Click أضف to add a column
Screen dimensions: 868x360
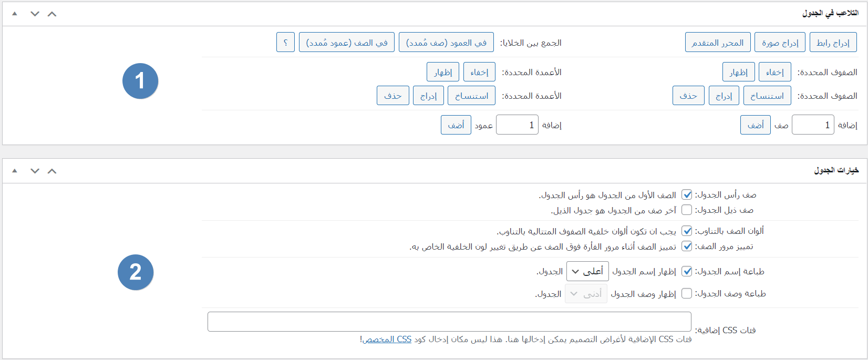tap(456, 125)
